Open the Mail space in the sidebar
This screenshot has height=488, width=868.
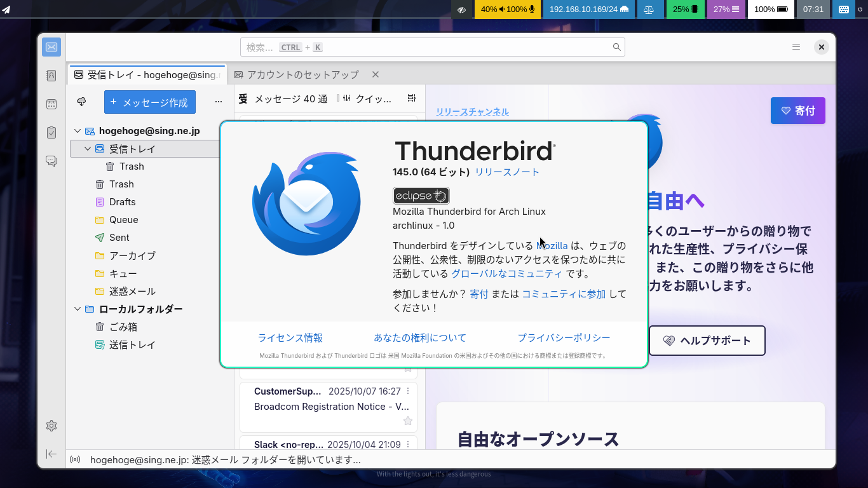(51, 47)
